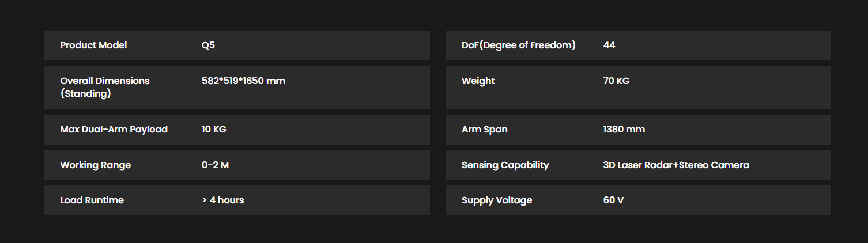Select the 10 KG payload value
This screenshot has height=243, width=868.
coord(214,130)
